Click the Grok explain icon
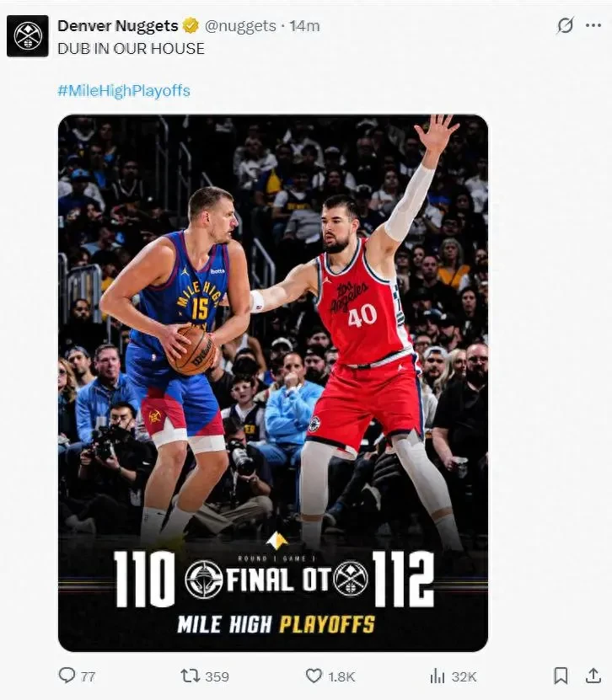Screen dimensions: 612x700 tap(565, 25)
